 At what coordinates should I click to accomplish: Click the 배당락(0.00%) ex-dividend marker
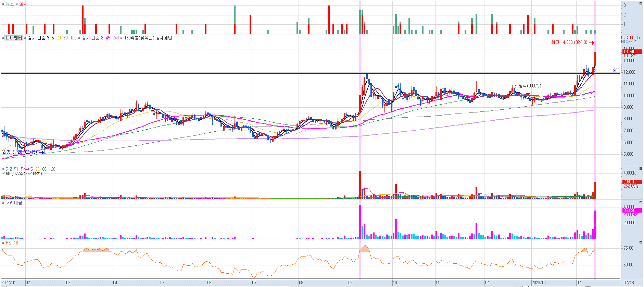point(528,86)
